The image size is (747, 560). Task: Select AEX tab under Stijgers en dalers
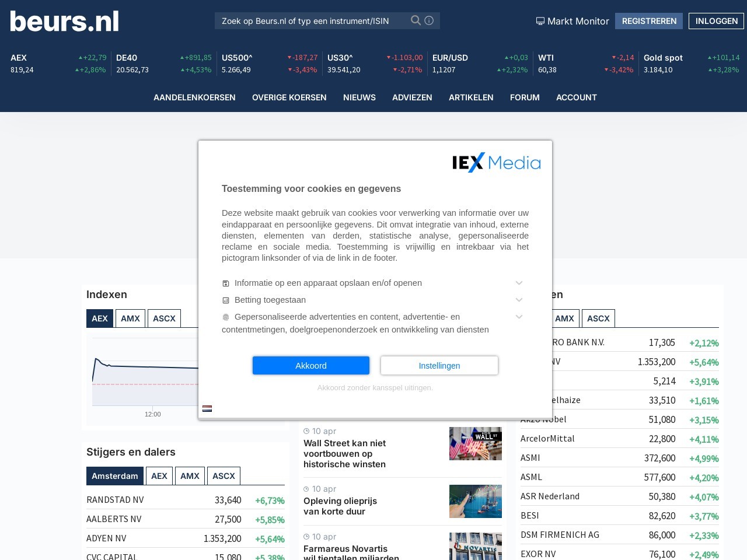[159, 476]
